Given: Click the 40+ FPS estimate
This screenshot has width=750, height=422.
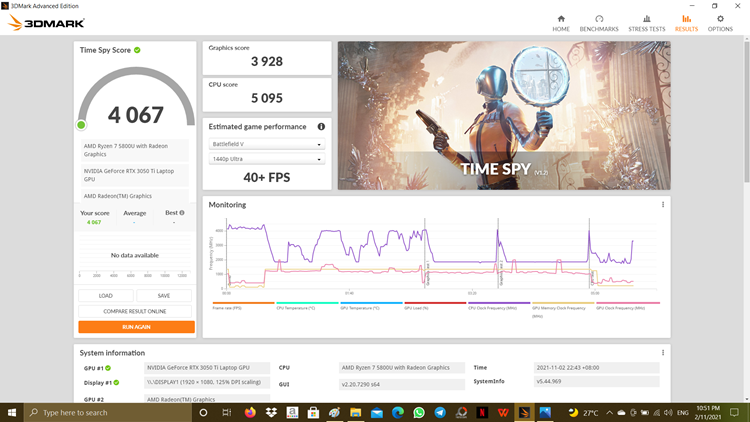Looking at the screenshot, I should click(x=267, y=178).
